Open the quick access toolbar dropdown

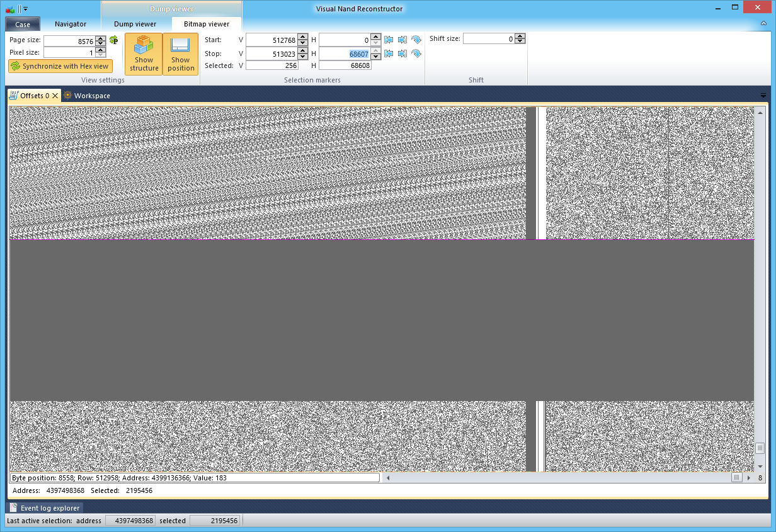(26, 7)
